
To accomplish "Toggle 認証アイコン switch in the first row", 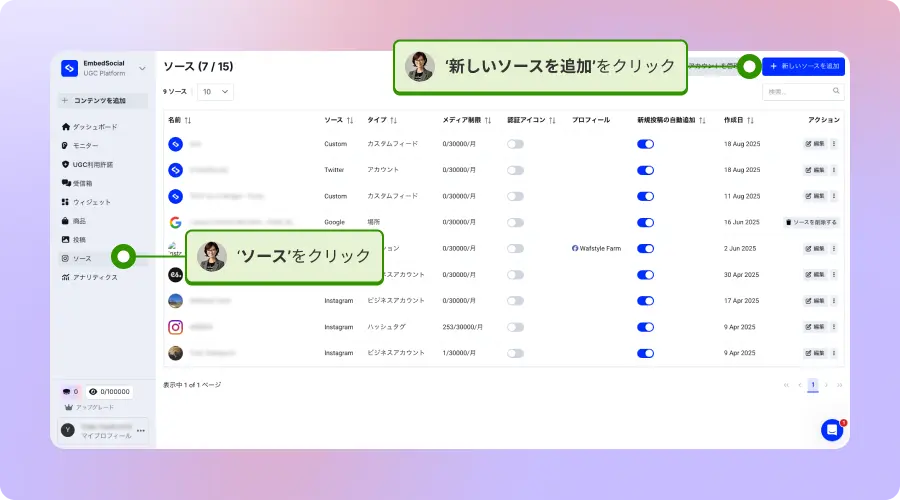I will (515, 144).
